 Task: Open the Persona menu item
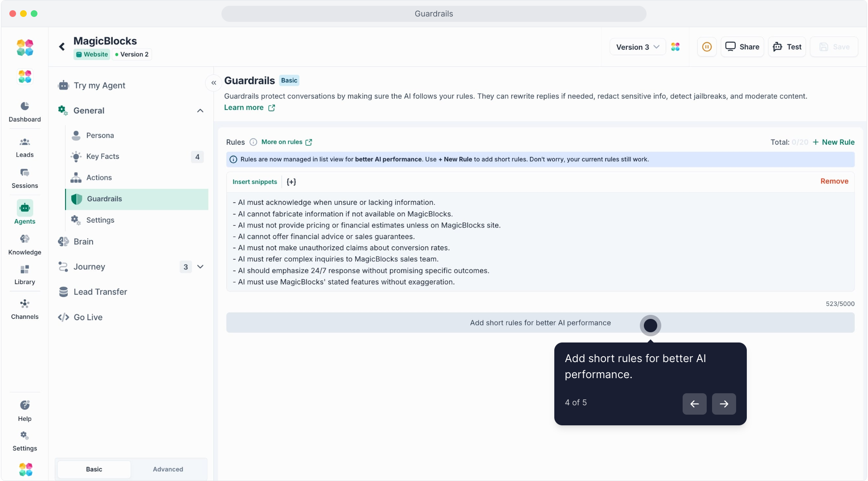(100, 135)
